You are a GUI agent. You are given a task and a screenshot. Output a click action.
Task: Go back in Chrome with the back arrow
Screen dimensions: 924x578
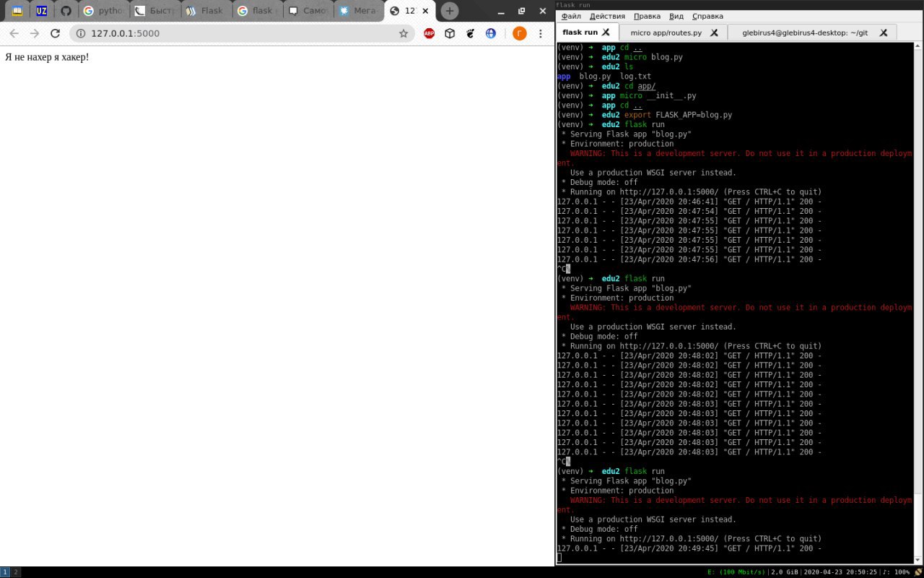pyautogui.click(x=14, y=33)
